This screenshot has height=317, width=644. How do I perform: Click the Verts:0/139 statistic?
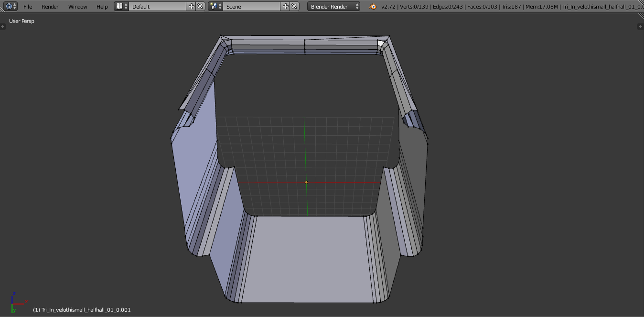(x=415, y=7)
